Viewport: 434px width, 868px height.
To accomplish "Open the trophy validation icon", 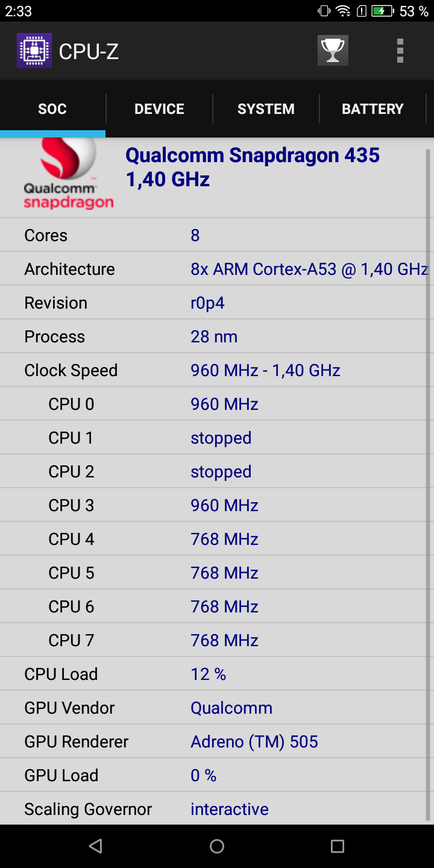I will (x=333, y=51).
